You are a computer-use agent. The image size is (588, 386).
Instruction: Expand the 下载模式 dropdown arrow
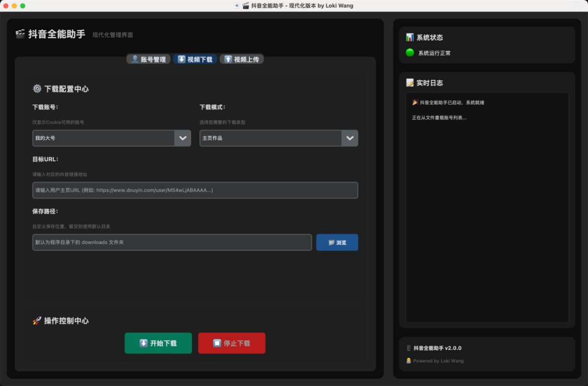350,138
